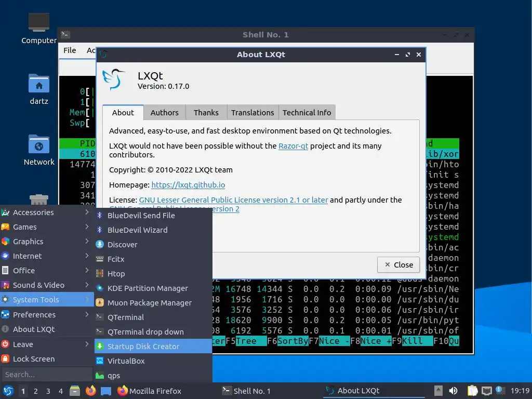Screen dimensions: 532x399
Task: Click the Games category icon
Action: (5, 228)
